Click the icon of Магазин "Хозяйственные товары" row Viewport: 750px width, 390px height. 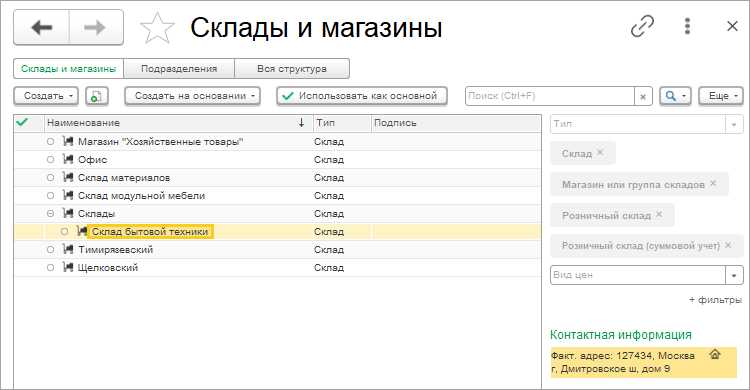click(x=68, y=142)
